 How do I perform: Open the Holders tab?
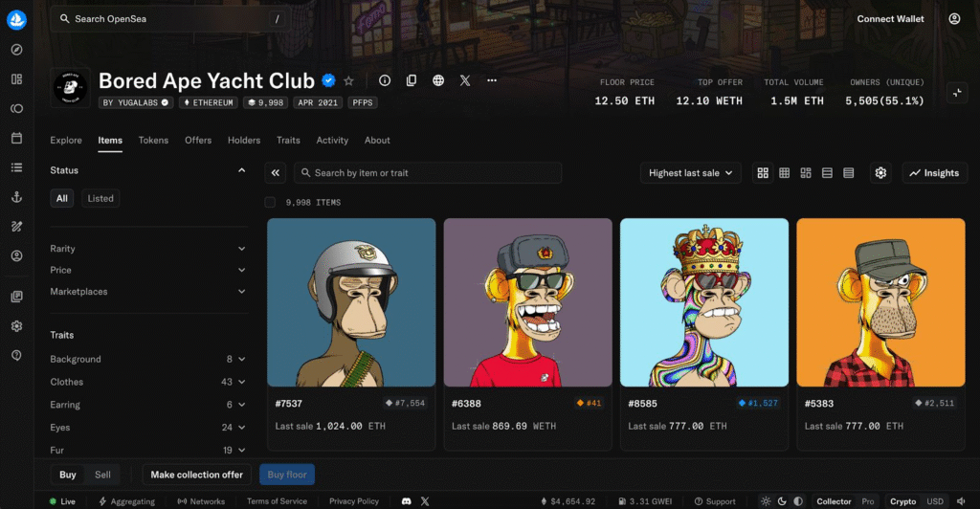pyautogui.click(x=244, y=141)
